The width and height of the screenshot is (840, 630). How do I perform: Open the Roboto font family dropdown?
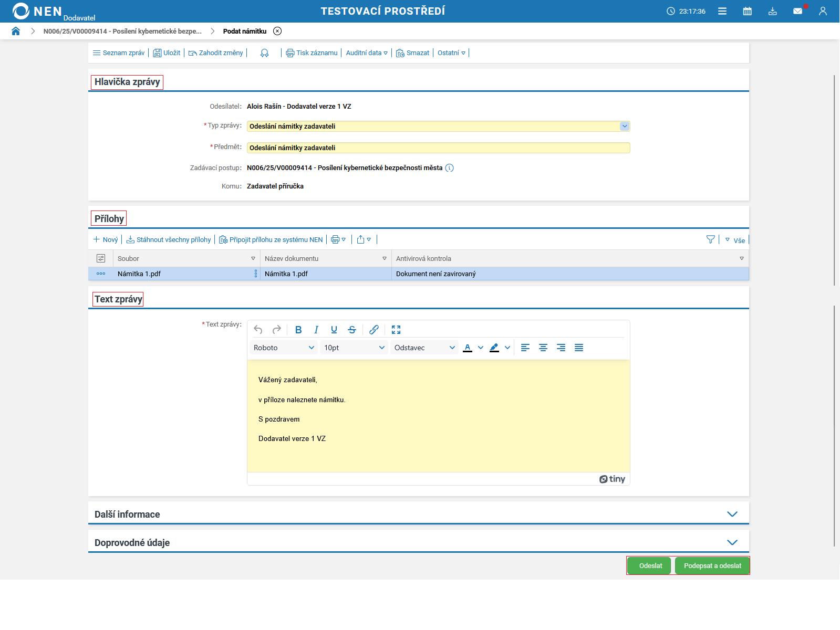coord(284,348)
